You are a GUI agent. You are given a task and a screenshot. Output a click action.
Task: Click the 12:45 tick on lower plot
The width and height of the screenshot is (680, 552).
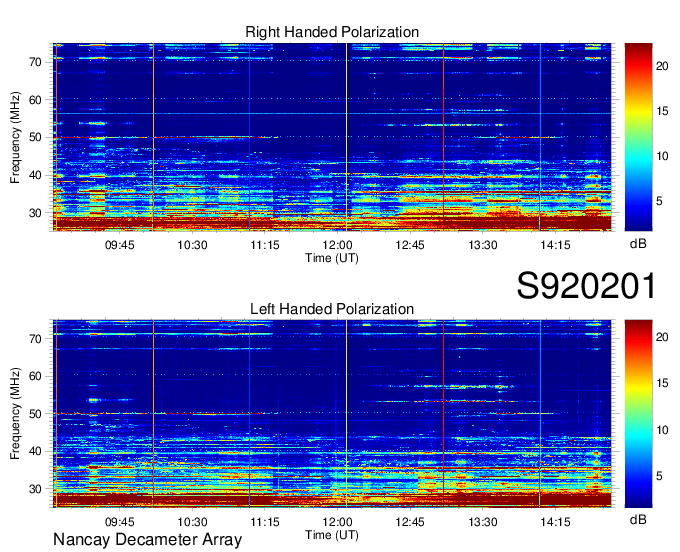[410, 522]
